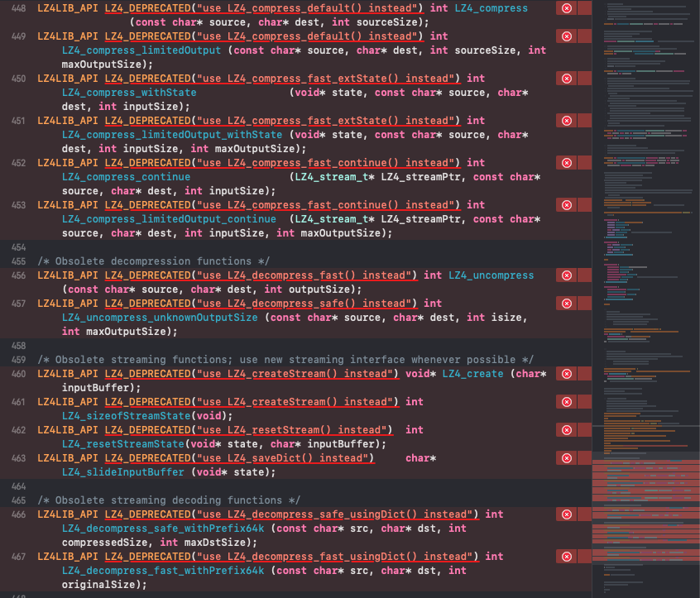The image size is (700, 598).
Task: Click the LZ4_uncompress_unknownOutputSize function name
Action: [x=160, y=318]
